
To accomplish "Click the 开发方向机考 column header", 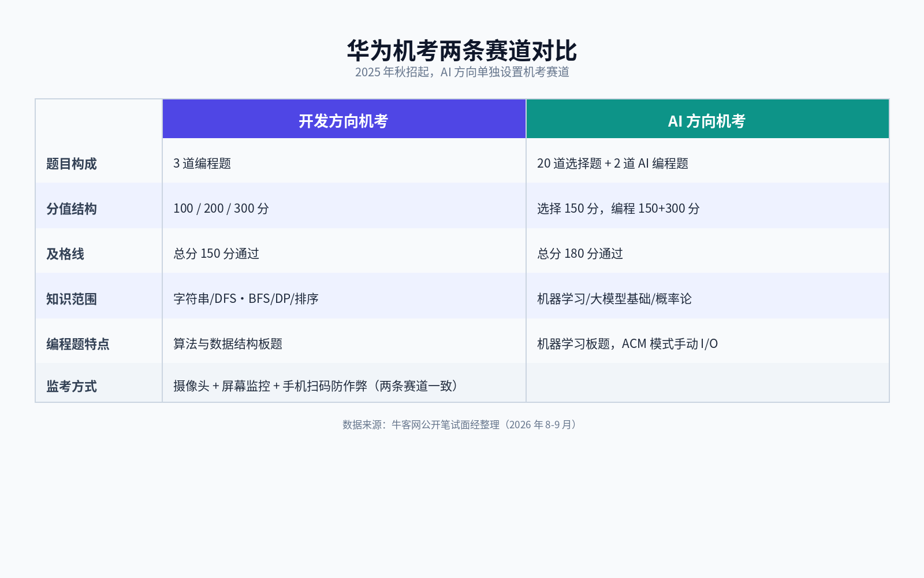I will pyautogui.click(x=344, y=119).
